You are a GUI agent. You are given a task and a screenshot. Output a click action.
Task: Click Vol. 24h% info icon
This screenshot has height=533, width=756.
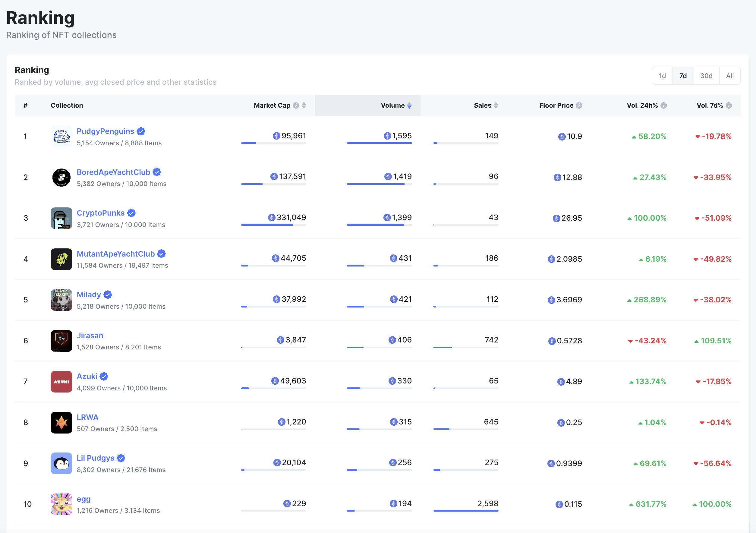663,105
